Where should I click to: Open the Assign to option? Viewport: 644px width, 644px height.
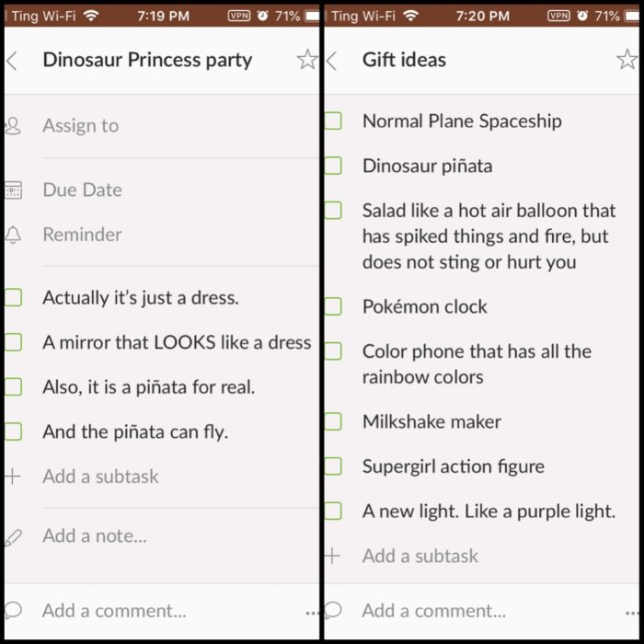pyautogui.click(x=162, y=126)
